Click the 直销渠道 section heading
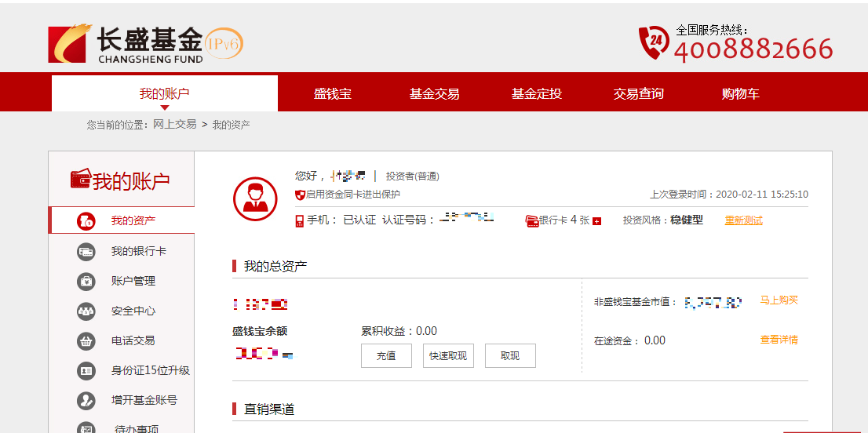Viewport: 868px width, 433px height. coord(270,409)
